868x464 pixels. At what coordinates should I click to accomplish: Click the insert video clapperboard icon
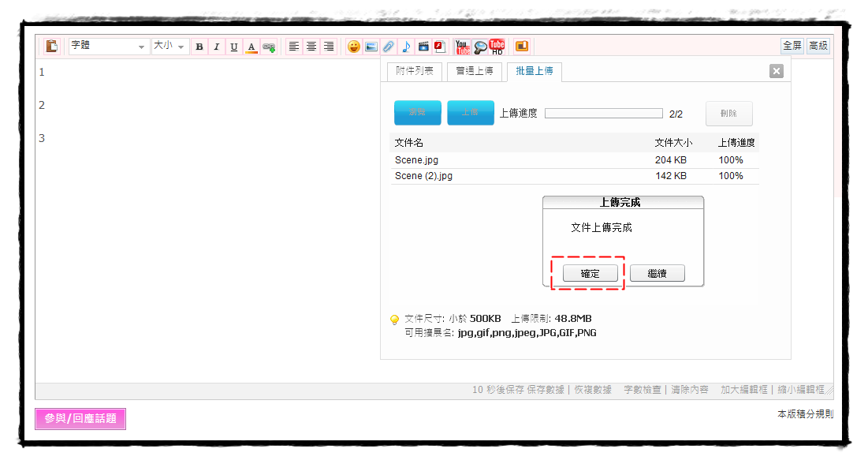423,47
